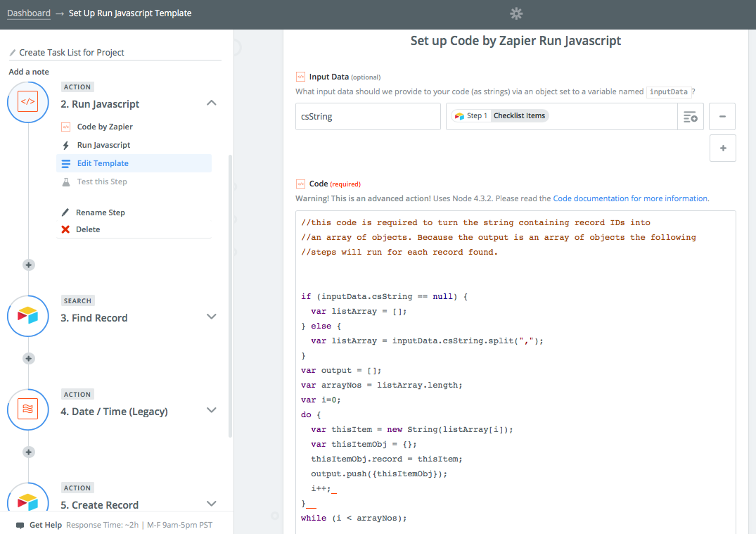This screenshot has width=756, height=534.
Task: Click Get Help at the bottom
Action: [45, 525]
